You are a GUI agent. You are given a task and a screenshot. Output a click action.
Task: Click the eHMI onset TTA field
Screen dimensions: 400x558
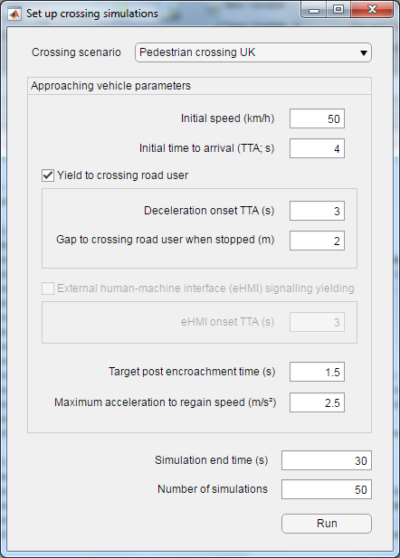[317, 322]
